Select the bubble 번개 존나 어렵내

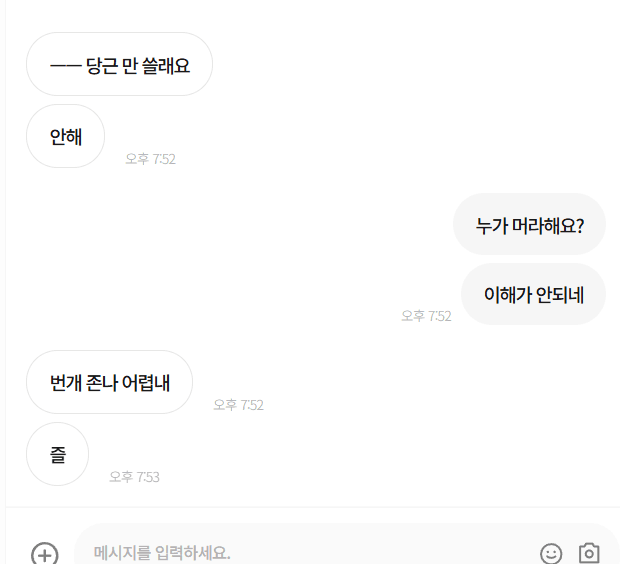[x=109, y=382]
